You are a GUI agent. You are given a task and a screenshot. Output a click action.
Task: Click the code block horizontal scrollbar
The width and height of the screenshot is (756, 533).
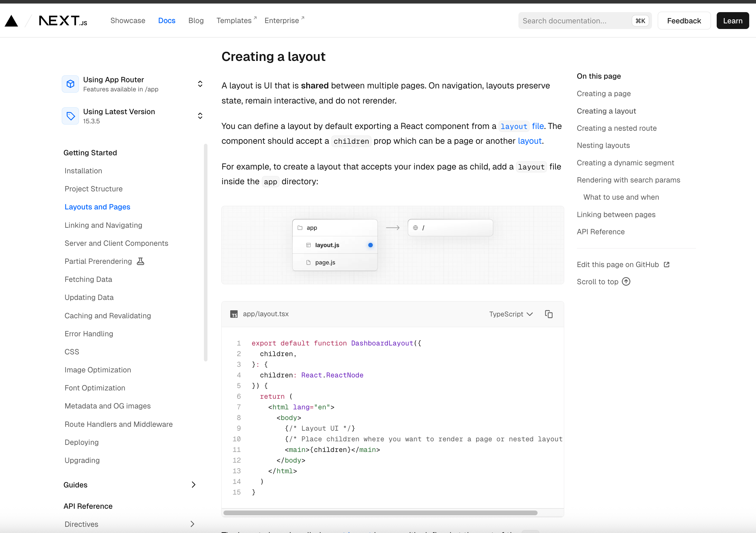pyautogui.click(x=380, y=513)
